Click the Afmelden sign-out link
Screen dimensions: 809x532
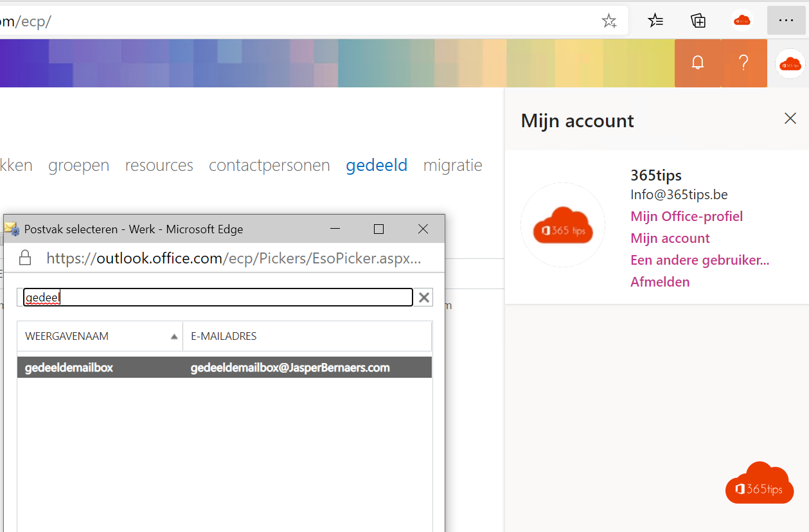pyautogui.click(x=660, y=282)
